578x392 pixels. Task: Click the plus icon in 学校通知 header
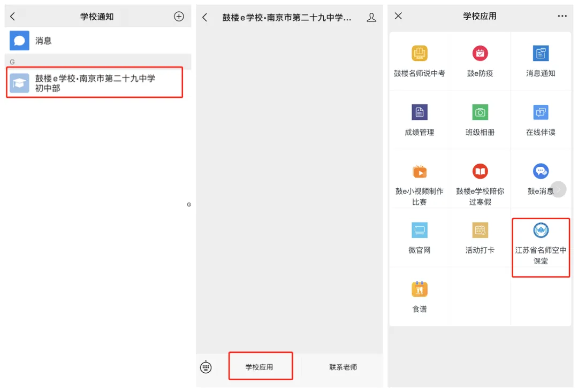click(179, 17)
